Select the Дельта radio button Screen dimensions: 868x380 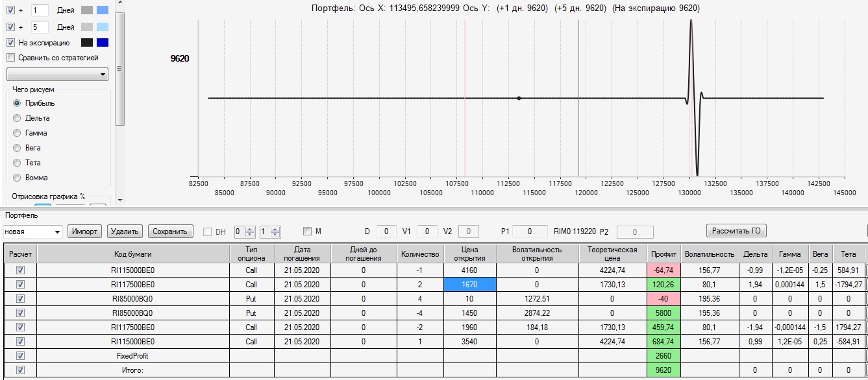17,118
